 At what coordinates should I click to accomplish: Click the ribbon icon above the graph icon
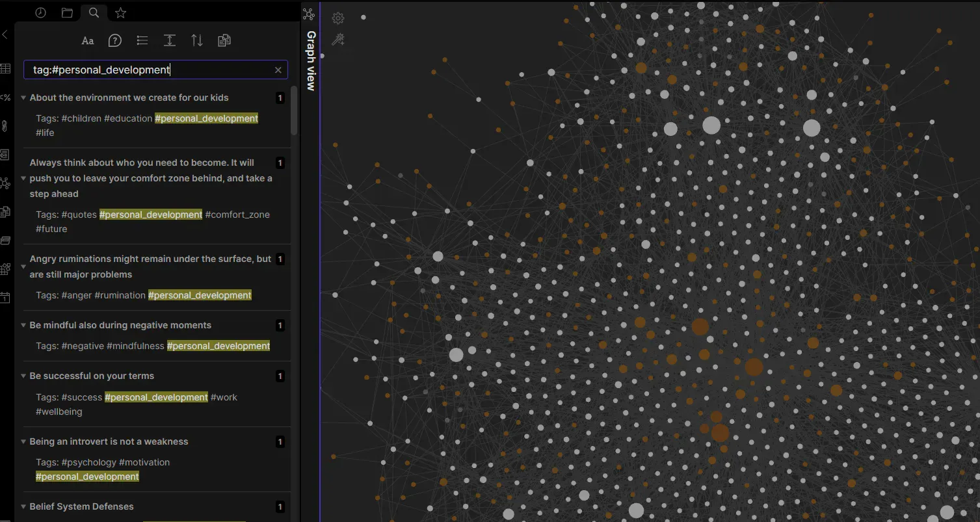pos(5,155)
